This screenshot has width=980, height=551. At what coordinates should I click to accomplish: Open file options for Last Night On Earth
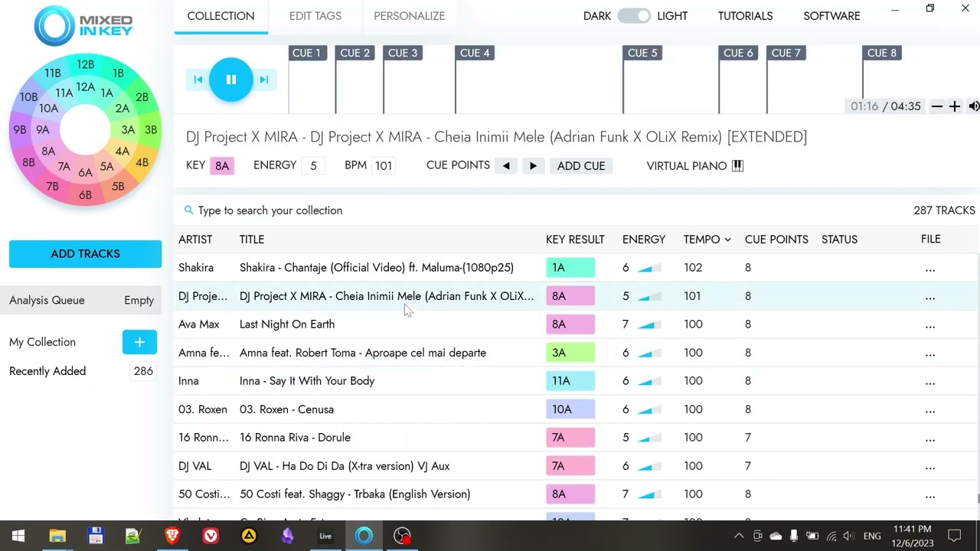930,324
